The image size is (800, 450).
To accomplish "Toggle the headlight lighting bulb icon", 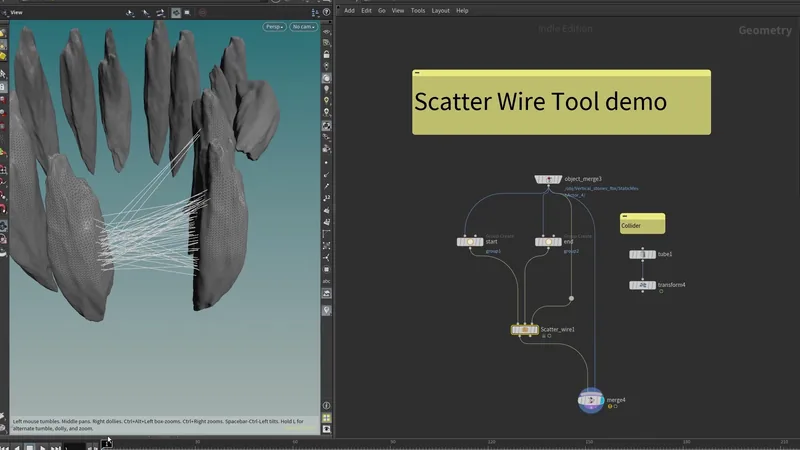I will point(327,89).
